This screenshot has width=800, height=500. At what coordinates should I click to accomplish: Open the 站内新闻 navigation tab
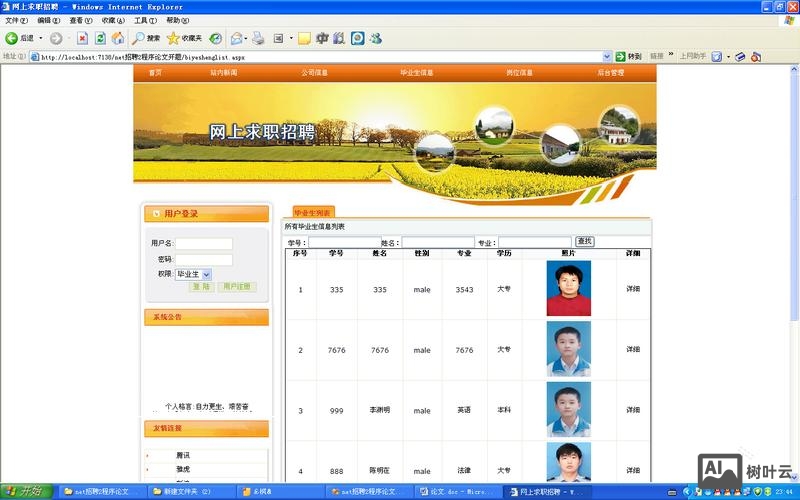point(224,73)
